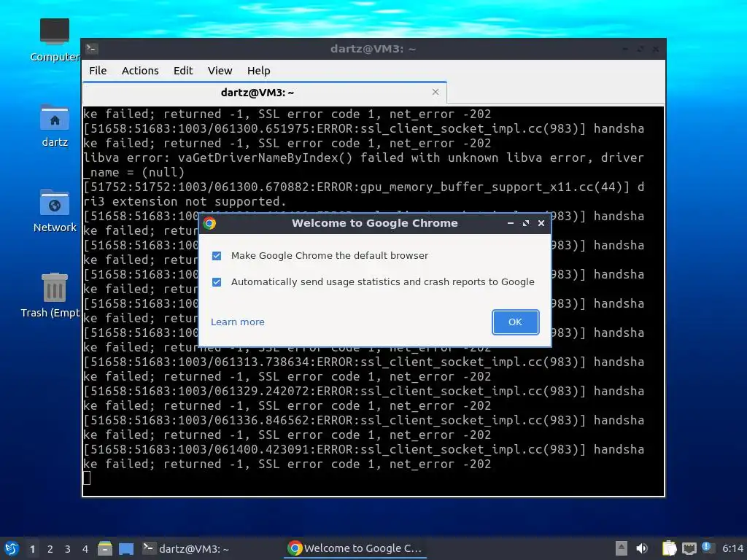Click the Network desktop icon
Image resolution: width=747 pixels, height=560 pixels.
(55, 211)
